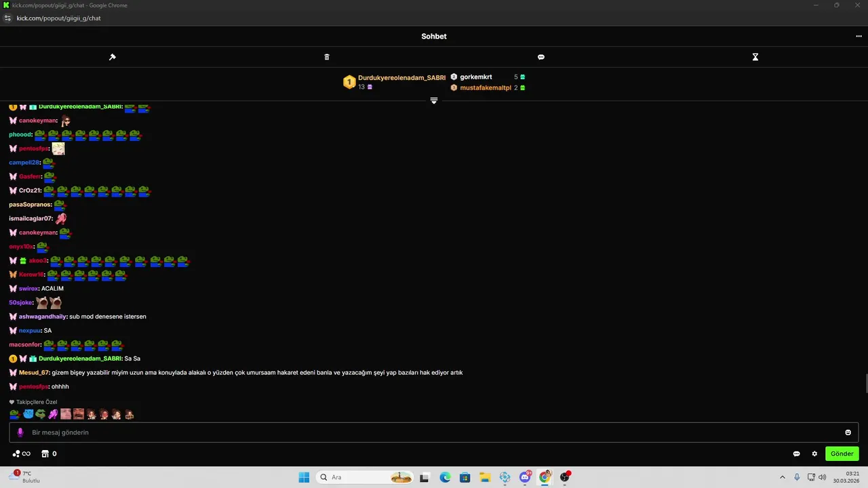Click swirox username in chat
This screenshot has height=488, width=868.
point(28,289)
